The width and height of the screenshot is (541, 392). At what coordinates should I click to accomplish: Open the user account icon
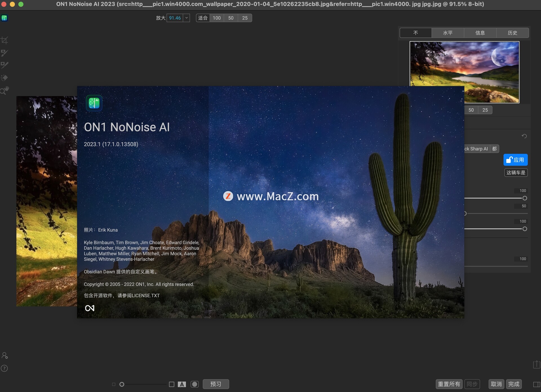coord(5,356)
